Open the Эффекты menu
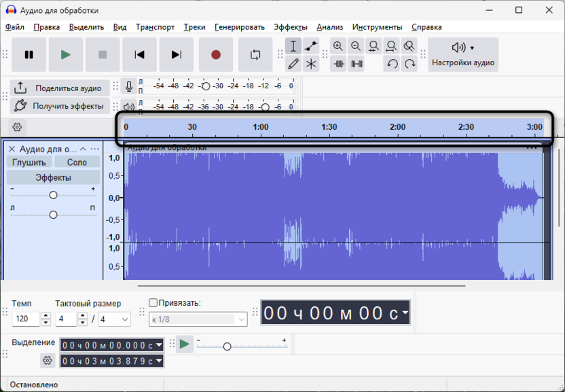565x392 pixels. pyautogui.click(x=290, y=27)
